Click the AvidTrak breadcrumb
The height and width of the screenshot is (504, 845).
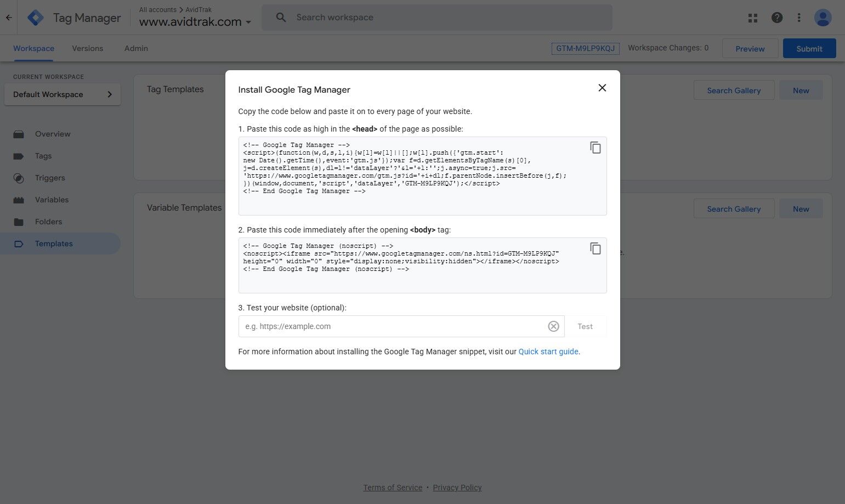pyautogui.click(x=199, y=9)
